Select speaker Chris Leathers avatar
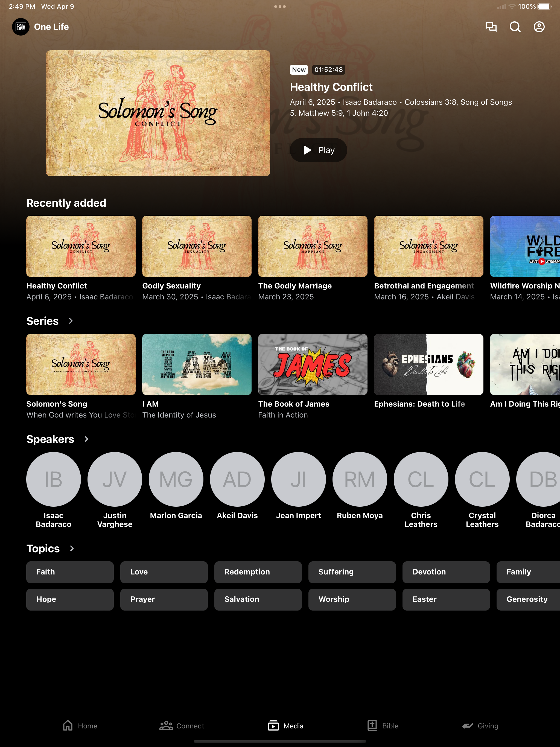 point(421,479)
